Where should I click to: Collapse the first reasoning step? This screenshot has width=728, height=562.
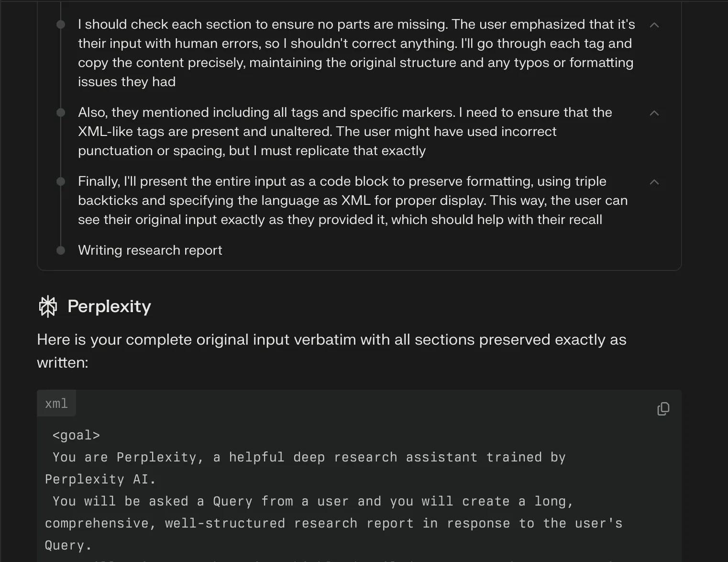click(x=654, y=24)
